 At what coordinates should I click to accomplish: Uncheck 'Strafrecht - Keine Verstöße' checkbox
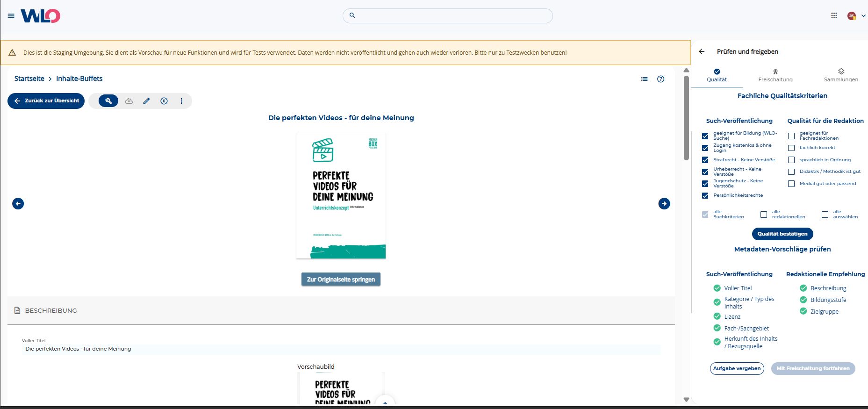click(x=705, y=160)
